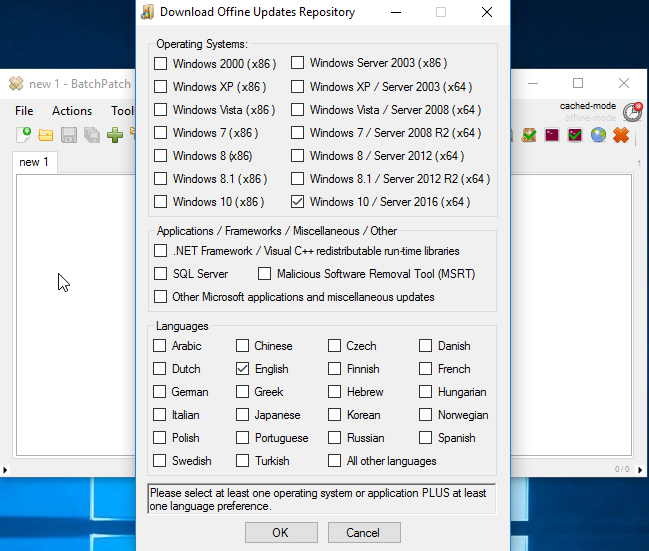Viewport: 649px width, 551px height.
Task: Check the Russian language
Action: 334,438
